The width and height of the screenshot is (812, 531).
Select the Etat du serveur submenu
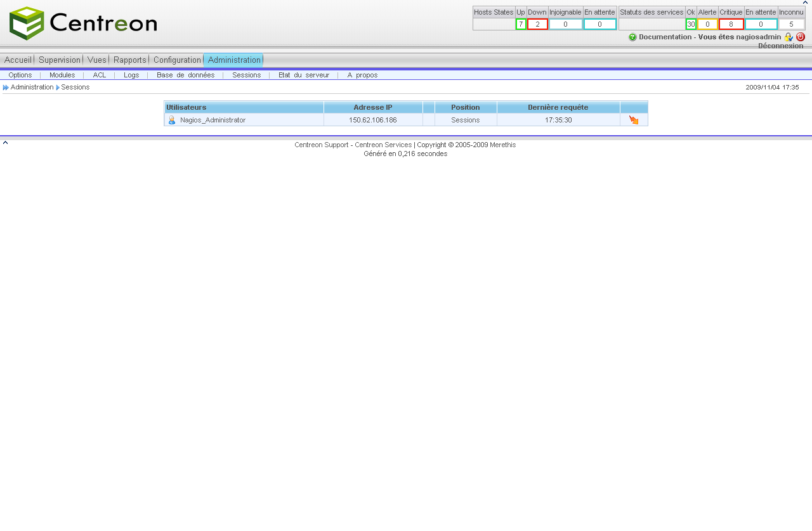tap(304, 75)
